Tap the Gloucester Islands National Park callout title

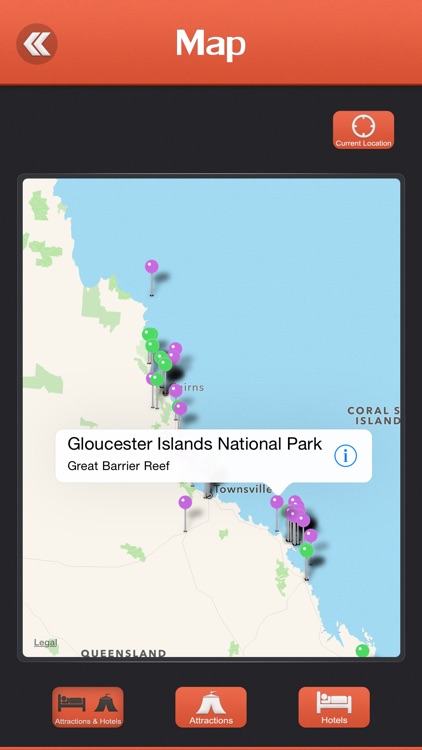pos(195,444)
